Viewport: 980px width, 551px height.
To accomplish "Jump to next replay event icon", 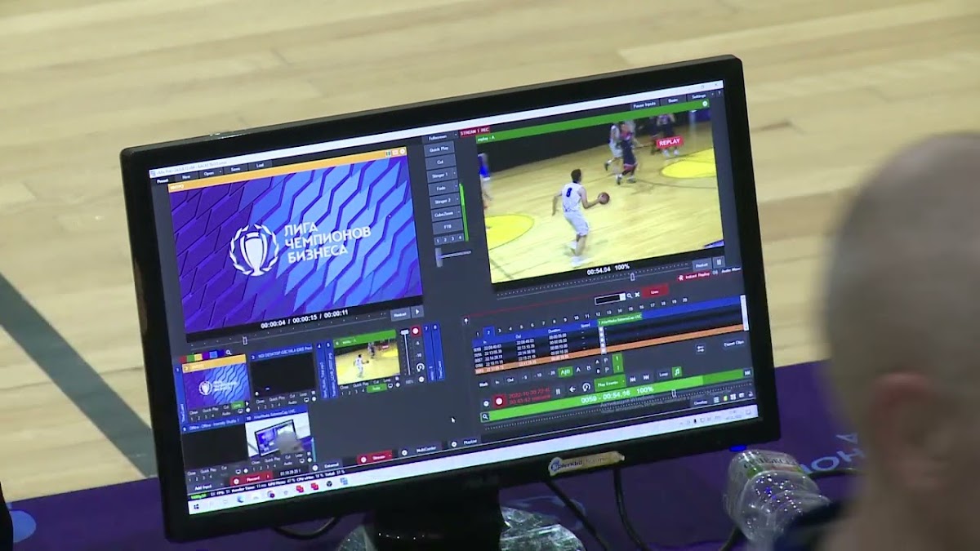I will 646,377.
